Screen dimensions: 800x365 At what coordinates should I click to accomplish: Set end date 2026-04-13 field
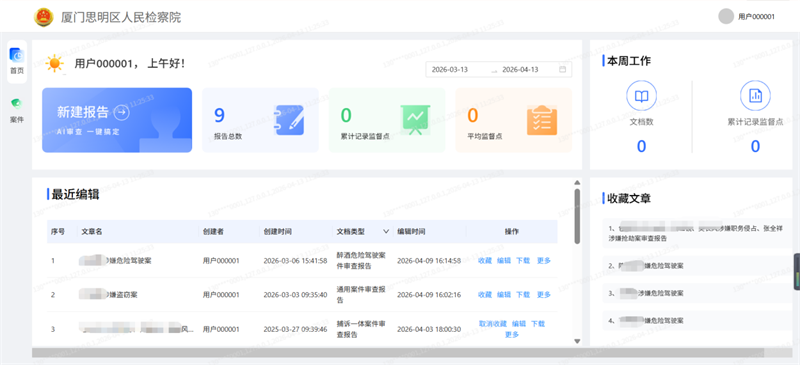click(520, 69)
